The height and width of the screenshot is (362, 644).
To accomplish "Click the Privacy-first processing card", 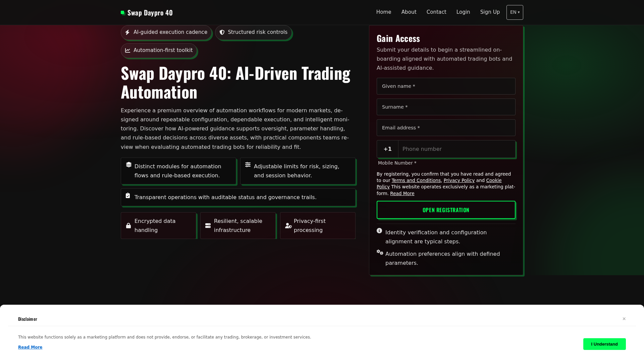I will 318,226.
